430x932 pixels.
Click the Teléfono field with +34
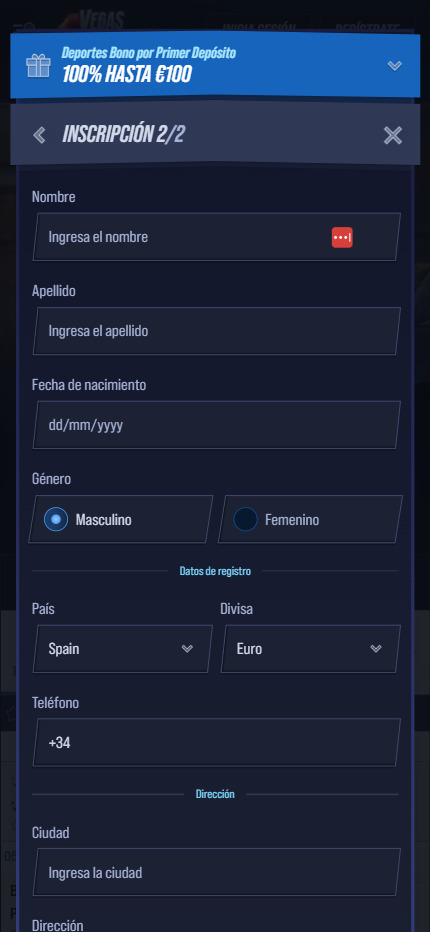pos(216,742)
